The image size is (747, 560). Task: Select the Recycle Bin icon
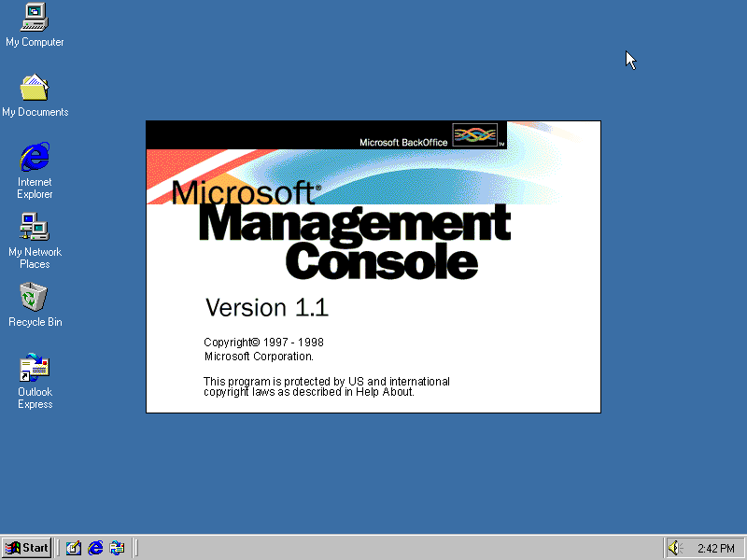[x=34, y=297]
